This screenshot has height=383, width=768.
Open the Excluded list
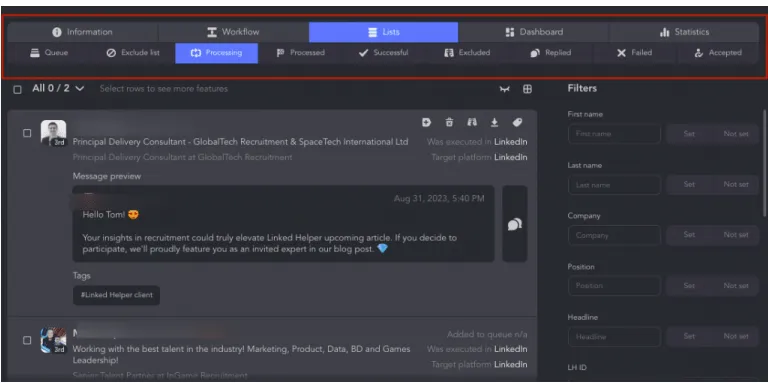click(467, 53)
